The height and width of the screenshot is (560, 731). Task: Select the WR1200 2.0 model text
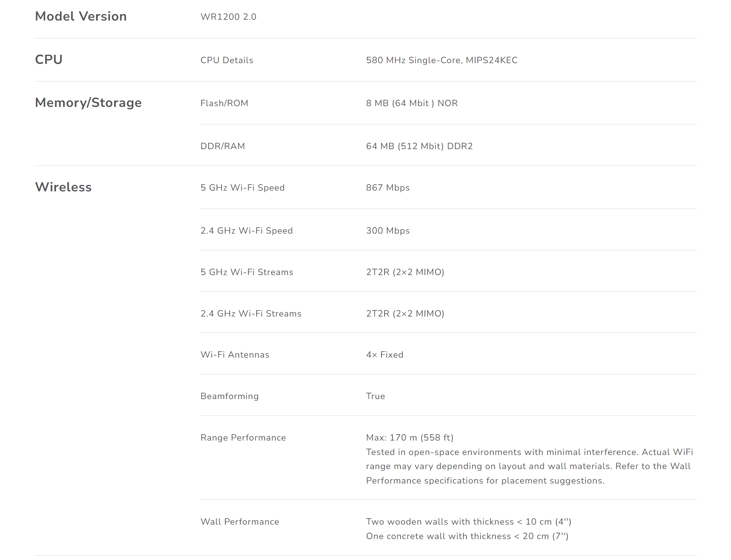click(x=228, y=17)
